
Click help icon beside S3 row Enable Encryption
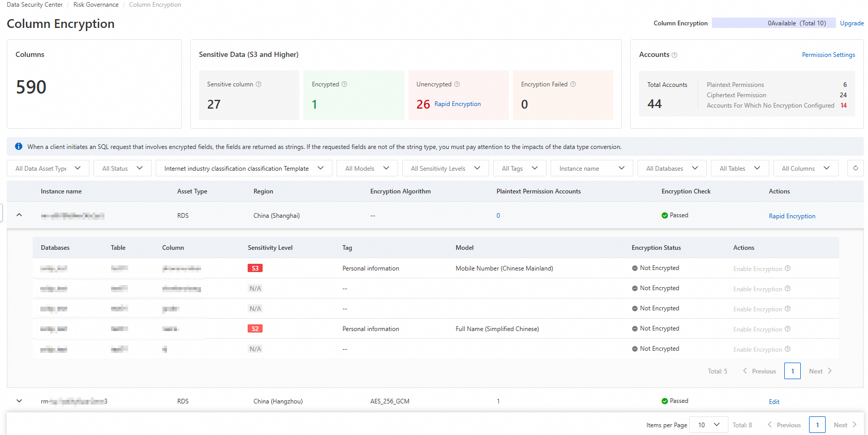(x=787, y=268)
